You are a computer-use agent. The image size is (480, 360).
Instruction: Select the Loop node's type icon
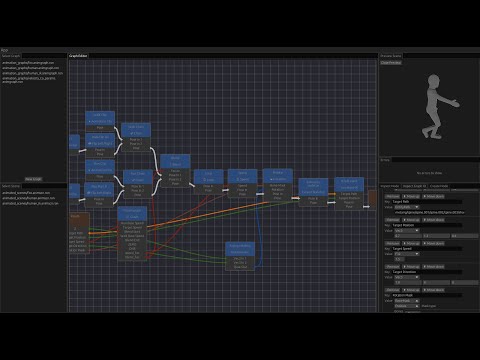click(x=204, y=180)
